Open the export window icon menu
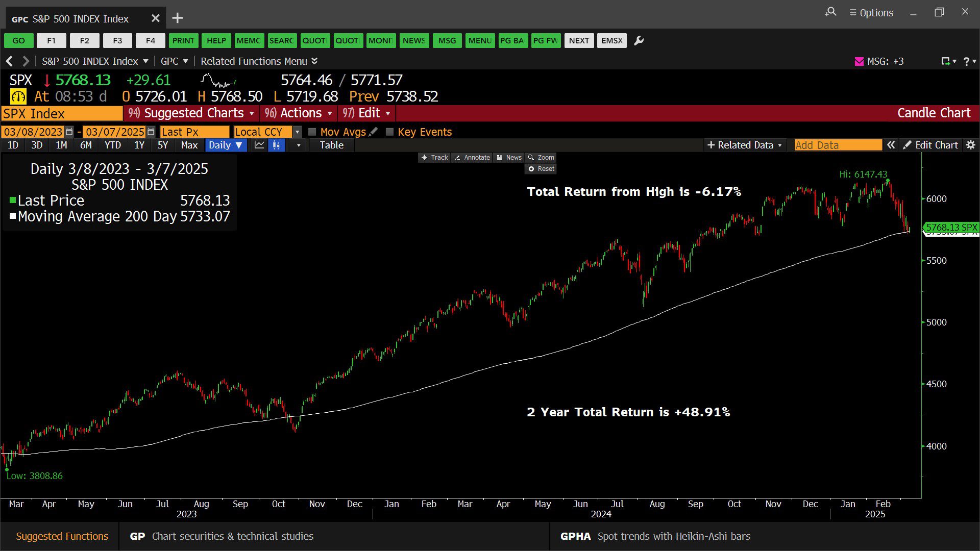This screenshot has height=551, width=980. (948, 61)
